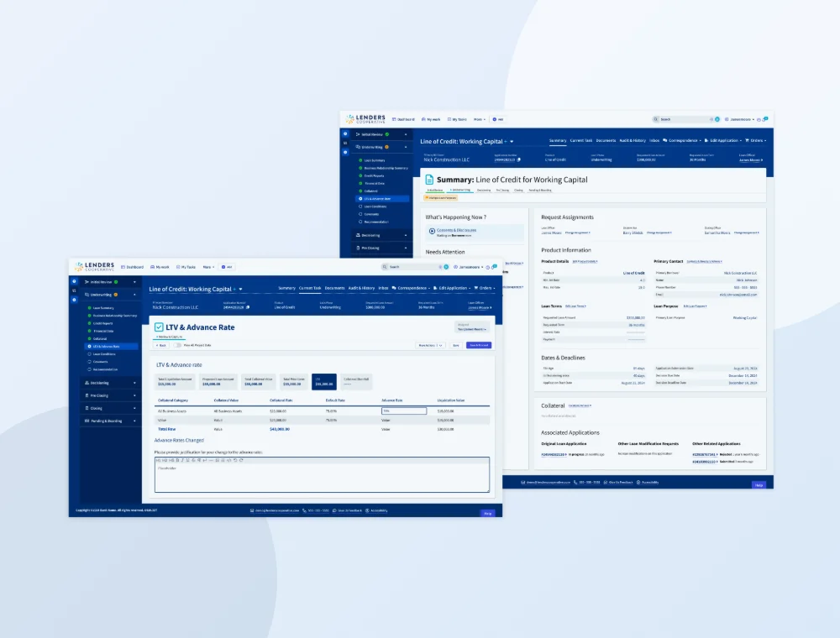Switch to Summary tab in front window
The height and width of the screenshot is (638, 840).
[x=286, y=288]
